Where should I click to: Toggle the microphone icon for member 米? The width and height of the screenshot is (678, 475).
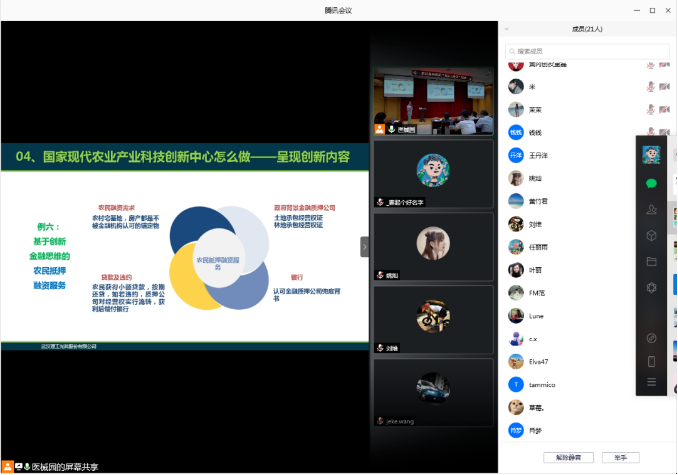pos(651,87)
